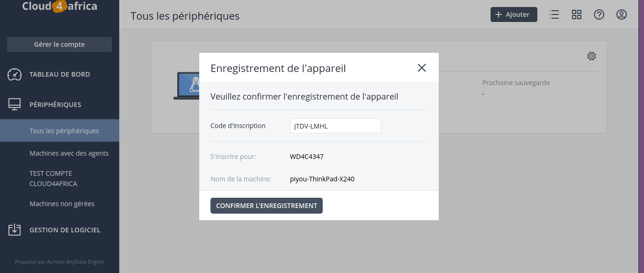Open device settings gear icon
Image resolution: width=644 pixels, height=273 pixels.
592,56
